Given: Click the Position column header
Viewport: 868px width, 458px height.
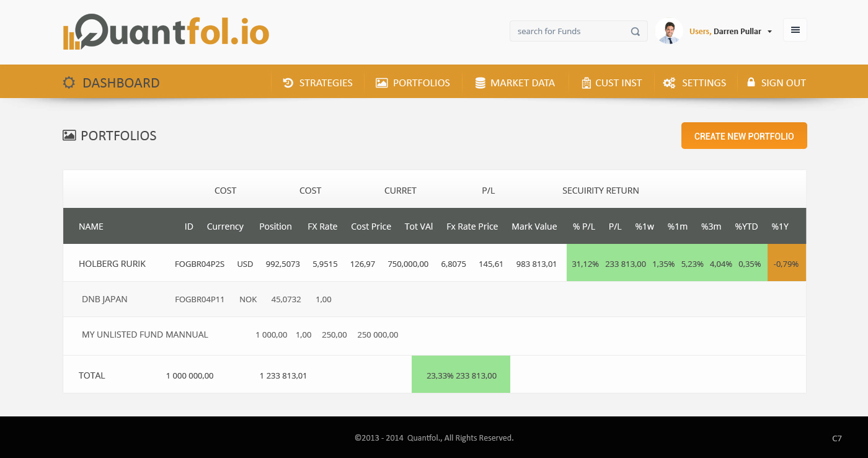Looking at the screenshot, I should pos(275,227).
